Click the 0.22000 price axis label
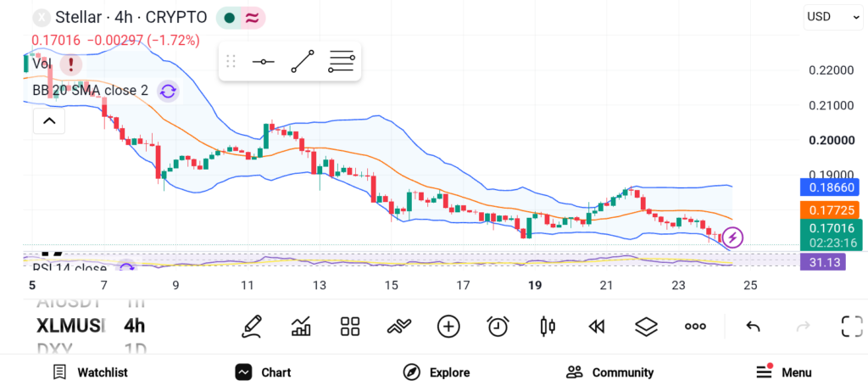868x391 pixels. 832,70
